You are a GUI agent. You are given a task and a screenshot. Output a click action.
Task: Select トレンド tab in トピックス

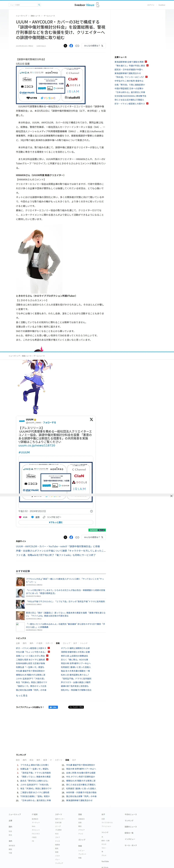[x=84, y=643]
